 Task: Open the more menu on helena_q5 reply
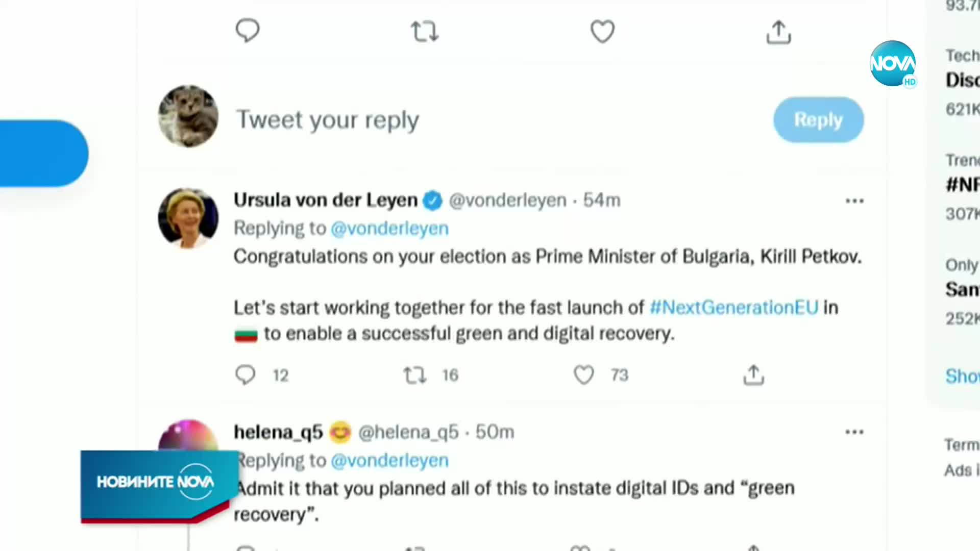(x=854, y=432)
